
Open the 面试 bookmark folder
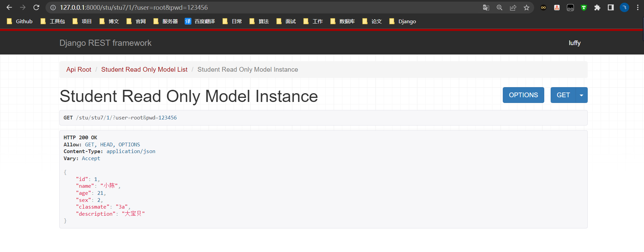(x=286, y=21)
